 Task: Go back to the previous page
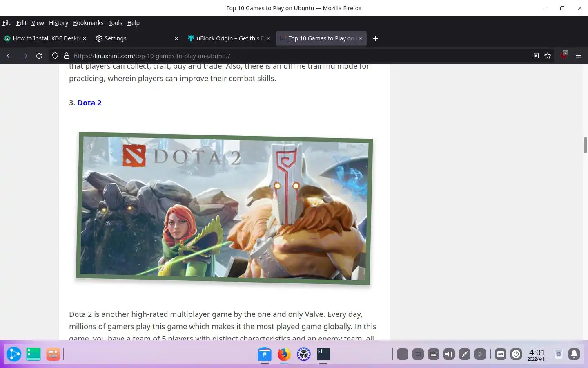(x=10, y=56)
